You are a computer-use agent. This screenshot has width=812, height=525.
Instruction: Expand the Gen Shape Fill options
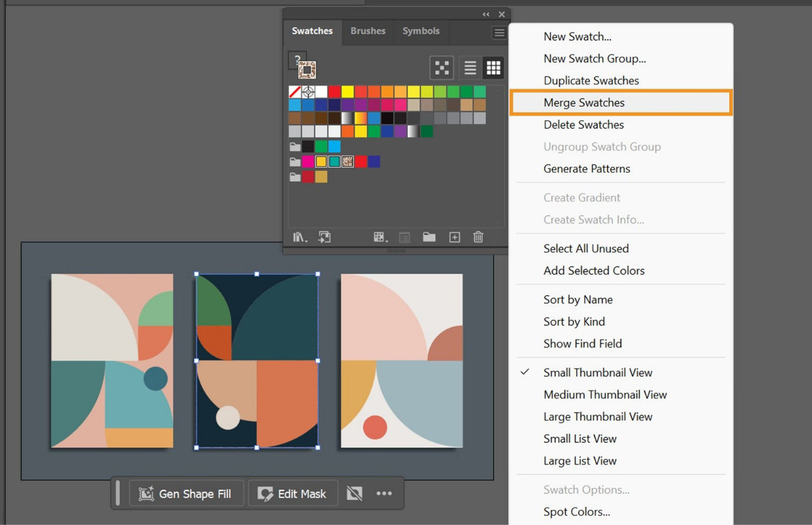[186, 494]
